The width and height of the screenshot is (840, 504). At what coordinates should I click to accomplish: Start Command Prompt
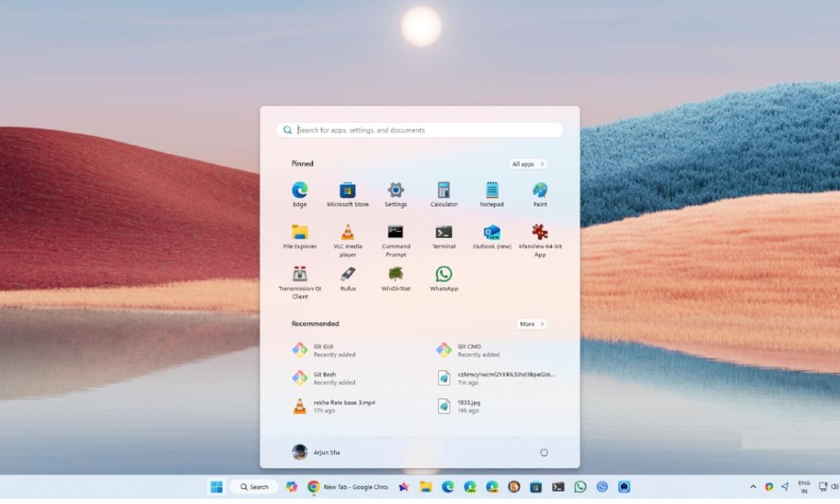point(395,233)
